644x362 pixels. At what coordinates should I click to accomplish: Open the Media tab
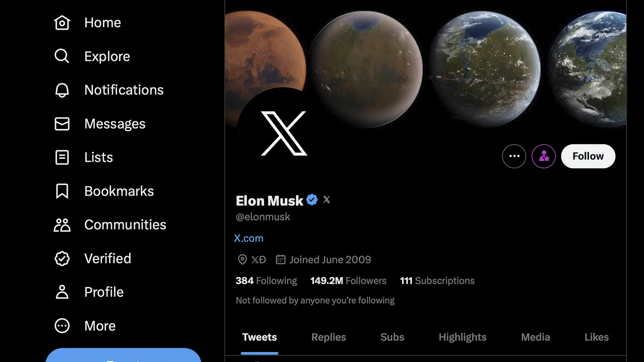[535, 337]
